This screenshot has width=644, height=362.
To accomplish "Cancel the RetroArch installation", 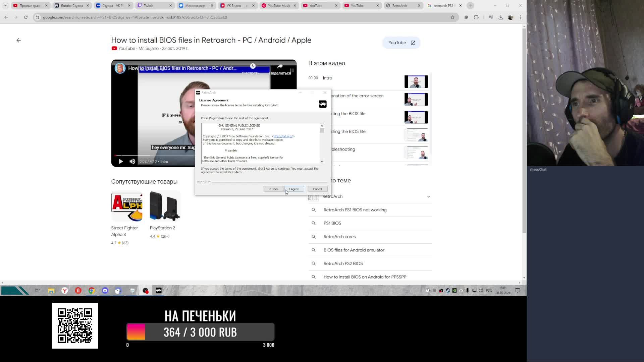I will click(x=317, y=189).
